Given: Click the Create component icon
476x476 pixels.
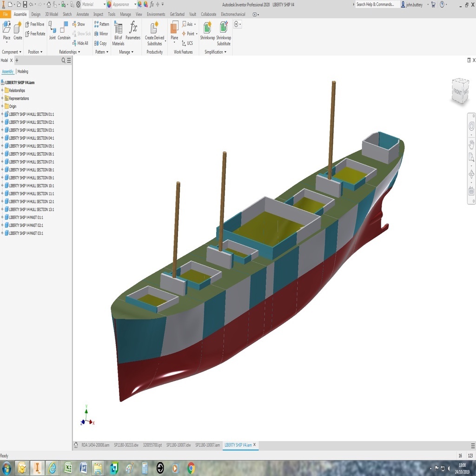Looking at the screenshot, I should tap(18, 27).
